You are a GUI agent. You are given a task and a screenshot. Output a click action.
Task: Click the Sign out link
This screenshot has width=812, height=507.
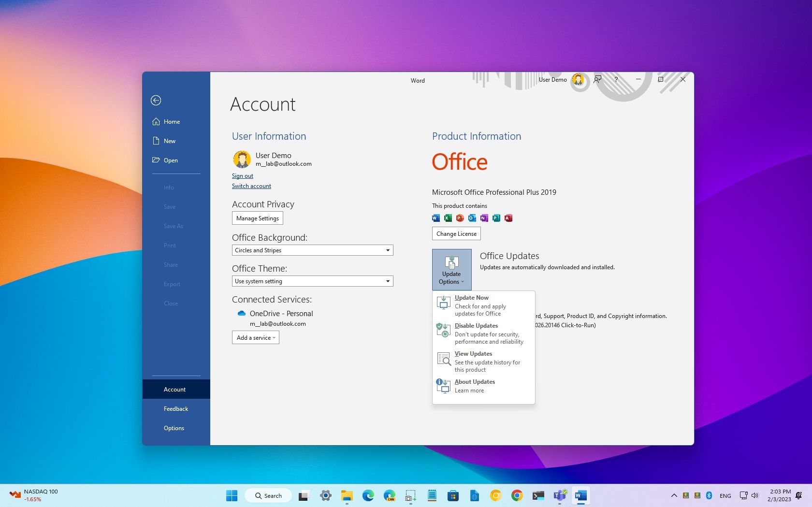pyautogui.click(x=242, y=175)
